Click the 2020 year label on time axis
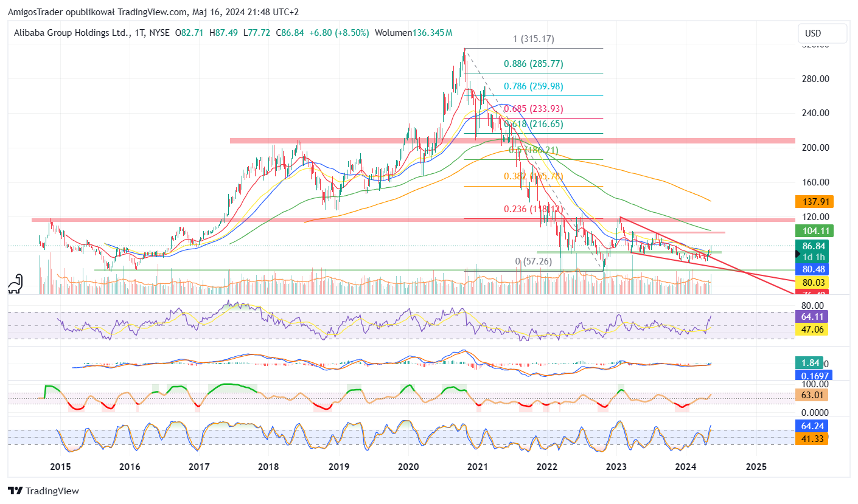Screen dimensions: 858x504 pos(408,467)
